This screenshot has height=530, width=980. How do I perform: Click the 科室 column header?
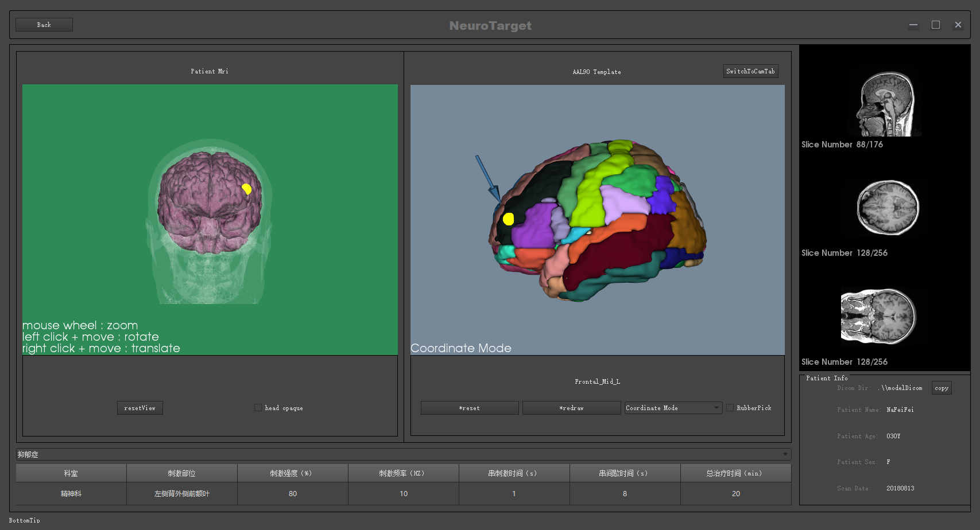[71, 473]
